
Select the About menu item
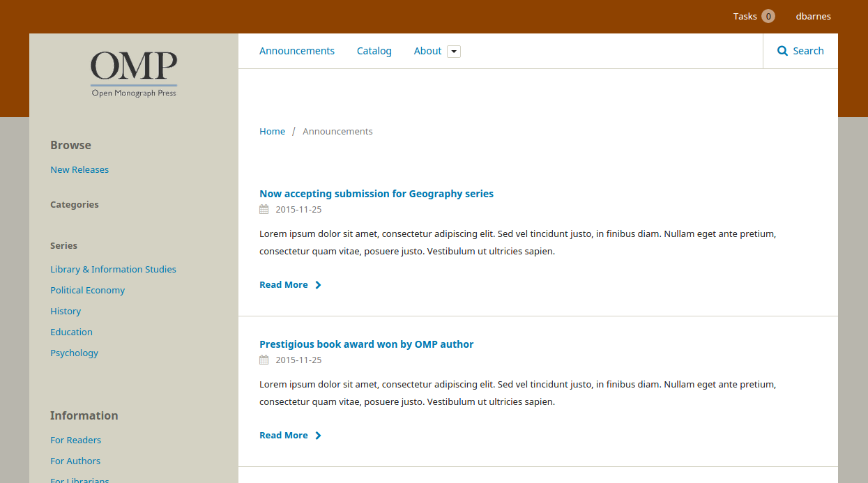(427, 51)
